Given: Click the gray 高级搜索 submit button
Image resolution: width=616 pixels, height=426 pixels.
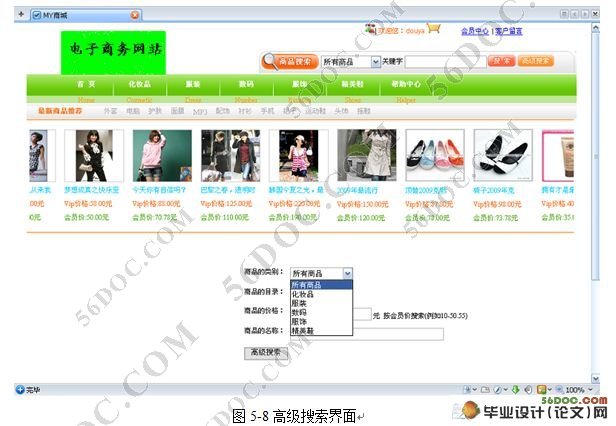Looking at the screenshot, I should [266, 353].
